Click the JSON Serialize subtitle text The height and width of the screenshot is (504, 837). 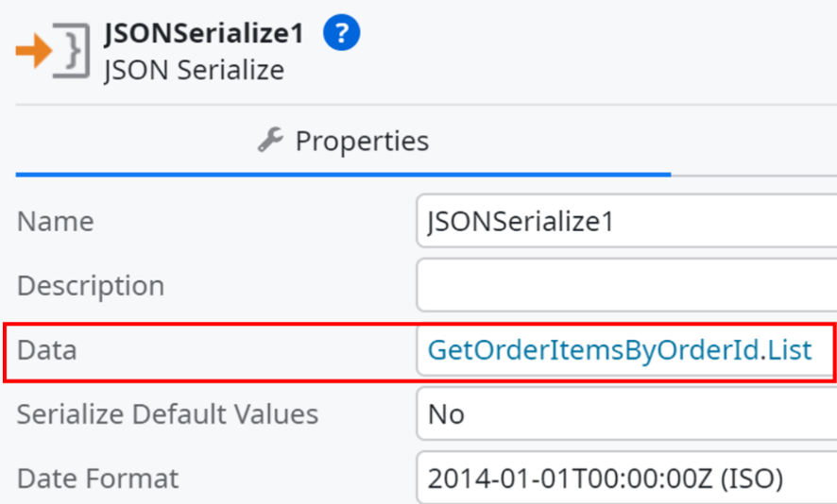pyautogui.click(x=195, y=70)
